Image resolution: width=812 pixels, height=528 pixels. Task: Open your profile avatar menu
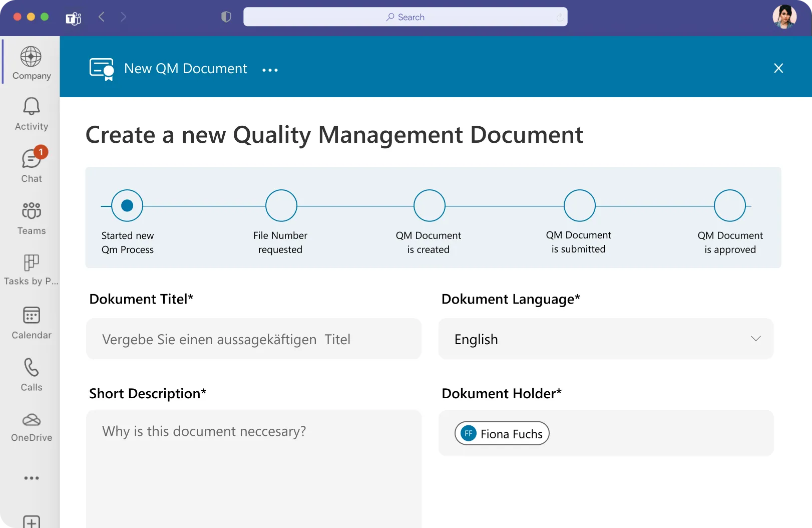(x=785, y=17)
